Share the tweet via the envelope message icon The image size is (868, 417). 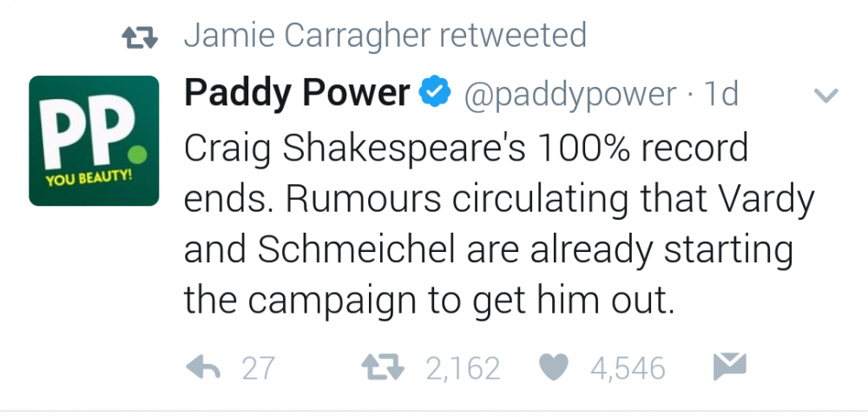(730, 367)
